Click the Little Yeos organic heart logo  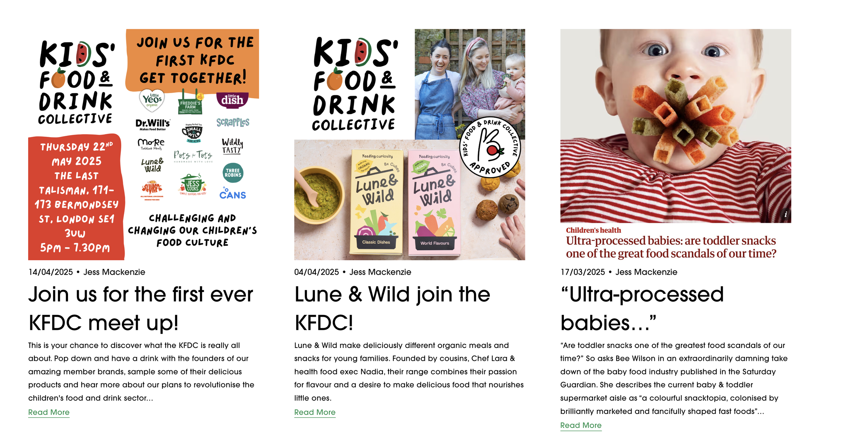pyautogui.click(x=152, y=100)
